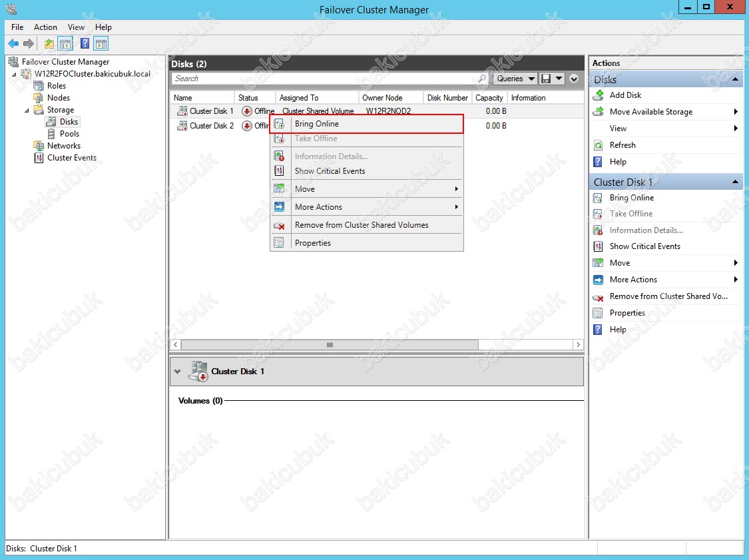Click the Add Disk icon in Actions
749x560 pixels.
[598, 95]
